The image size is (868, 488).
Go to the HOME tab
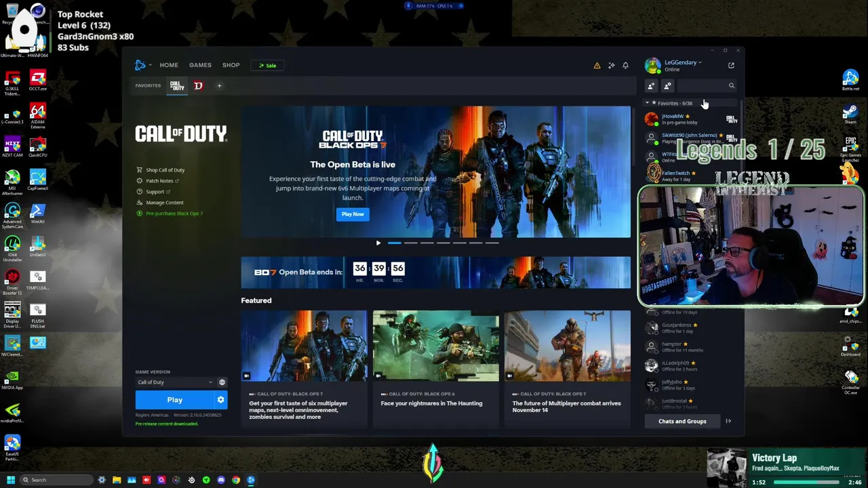point(169,65)
